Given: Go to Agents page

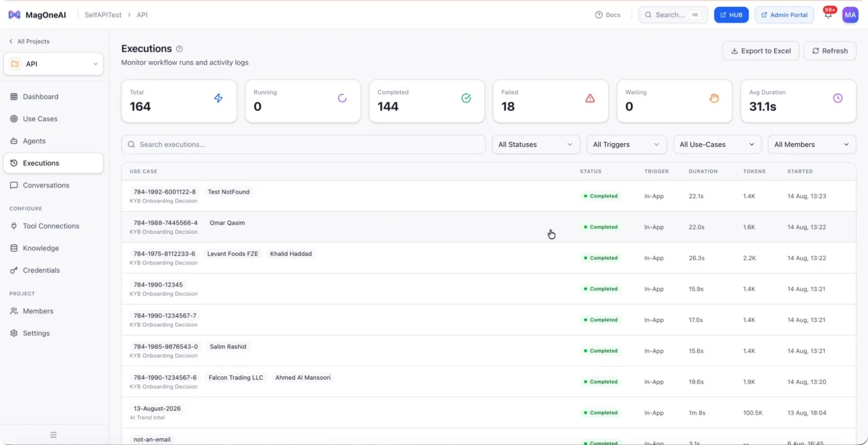Looking at the screenshot, I should pos(53,141).
